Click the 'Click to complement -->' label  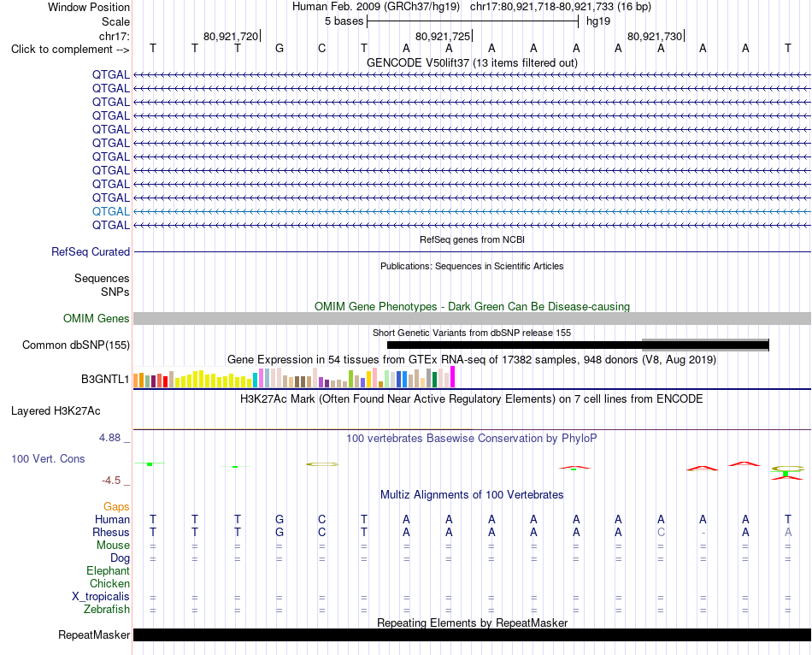(70, 50)
